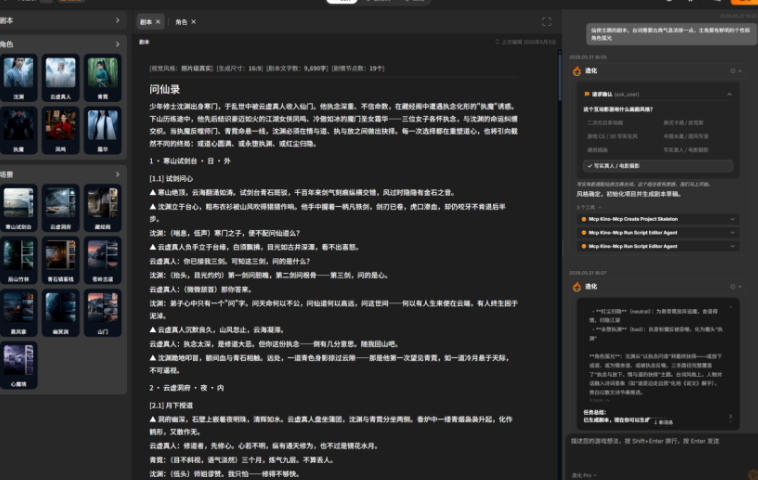Expand the 剧本 section in left sidebar
Image resolution: width=758 pixels, height=480 pixels.
point(117,20)
